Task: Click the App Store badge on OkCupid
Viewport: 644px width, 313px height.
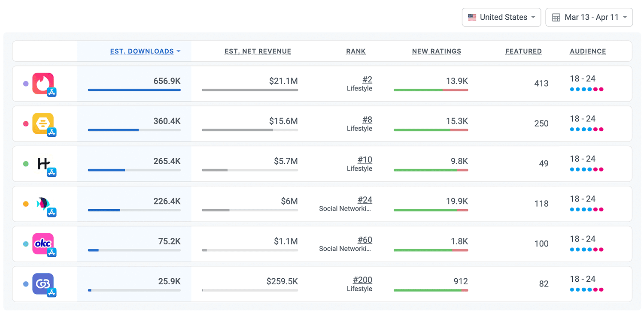Action: [52, 252]
